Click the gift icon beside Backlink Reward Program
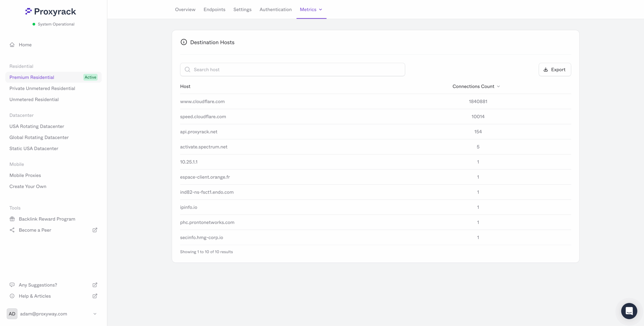This screenshot has width=644, height=326. [12, 219]
